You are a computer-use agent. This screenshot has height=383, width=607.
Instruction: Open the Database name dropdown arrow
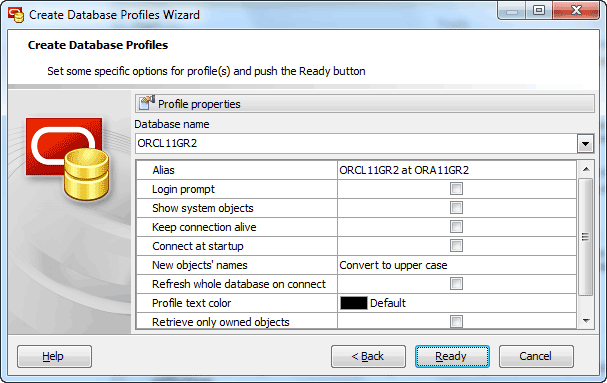click(585, 144)
